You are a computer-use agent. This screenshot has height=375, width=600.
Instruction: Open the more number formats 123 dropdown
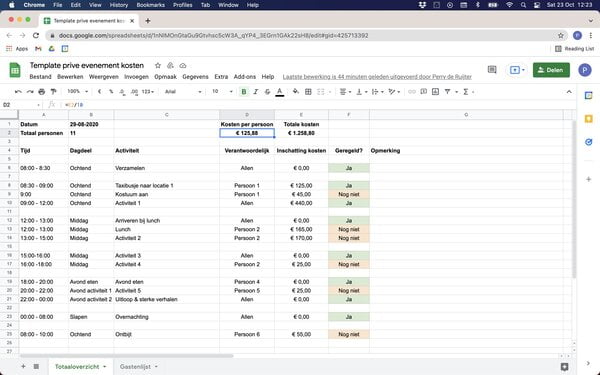click(x=148, y=92)
